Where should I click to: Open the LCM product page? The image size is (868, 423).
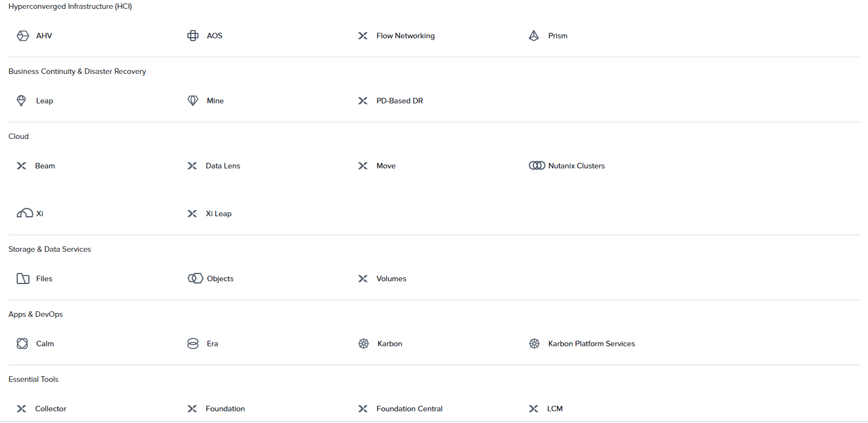[x=554, y=409]
